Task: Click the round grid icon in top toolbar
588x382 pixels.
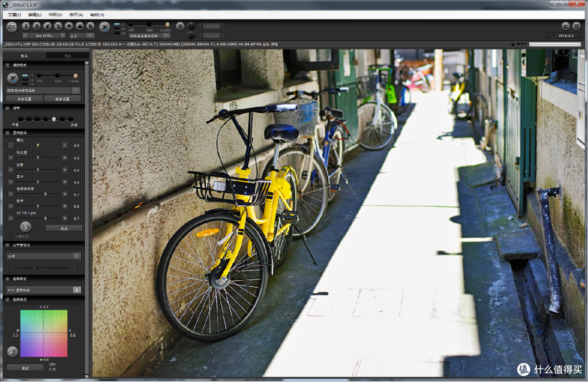Action: pos(180,26)
